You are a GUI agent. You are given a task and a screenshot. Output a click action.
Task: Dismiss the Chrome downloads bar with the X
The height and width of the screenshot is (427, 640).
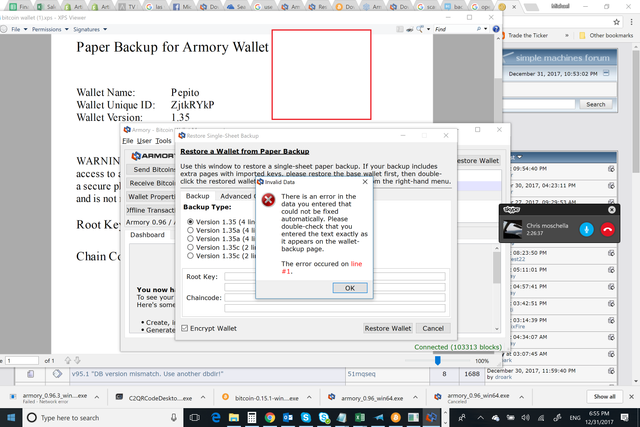click(x=631, y=396)
